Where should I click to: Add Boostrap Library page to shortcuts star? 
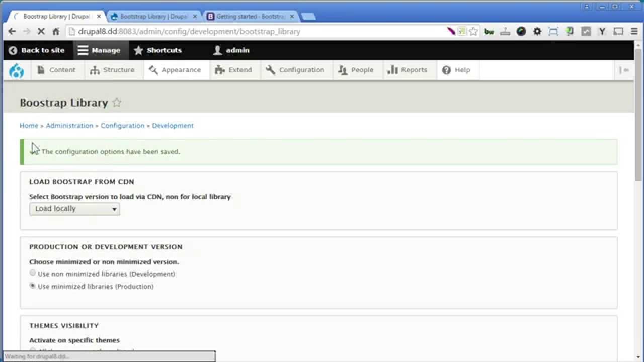click(x=117, y=102)
